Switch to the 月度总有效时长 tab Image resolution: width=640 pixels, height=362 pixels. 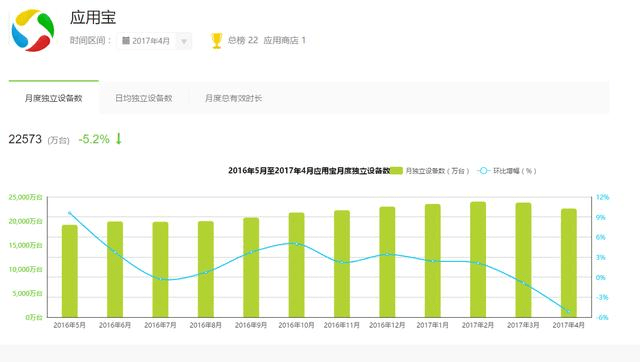point(233,98)
